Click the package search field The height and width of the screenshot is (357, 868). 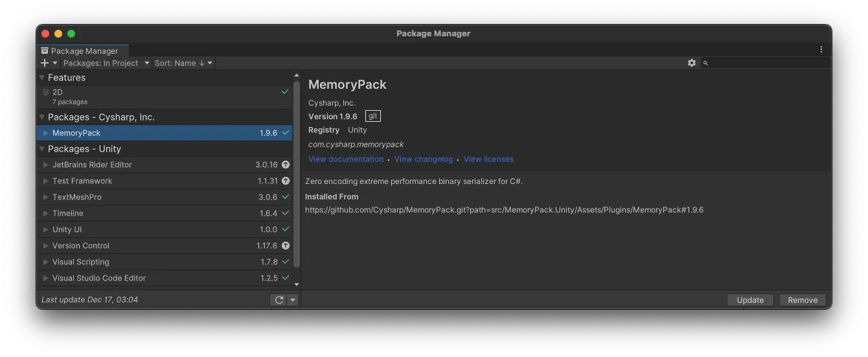(769, 63)
